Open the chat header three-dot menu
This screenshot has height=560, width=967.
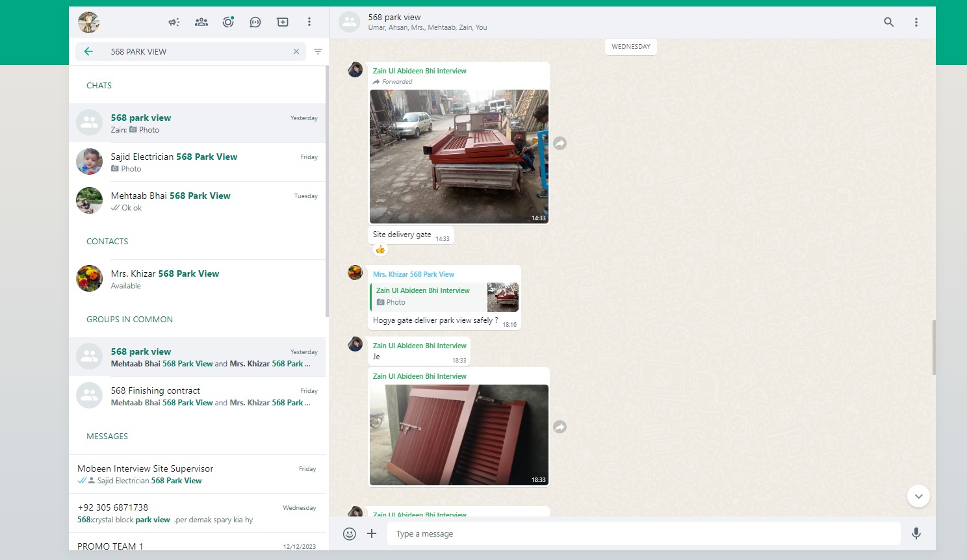[916, 22]
